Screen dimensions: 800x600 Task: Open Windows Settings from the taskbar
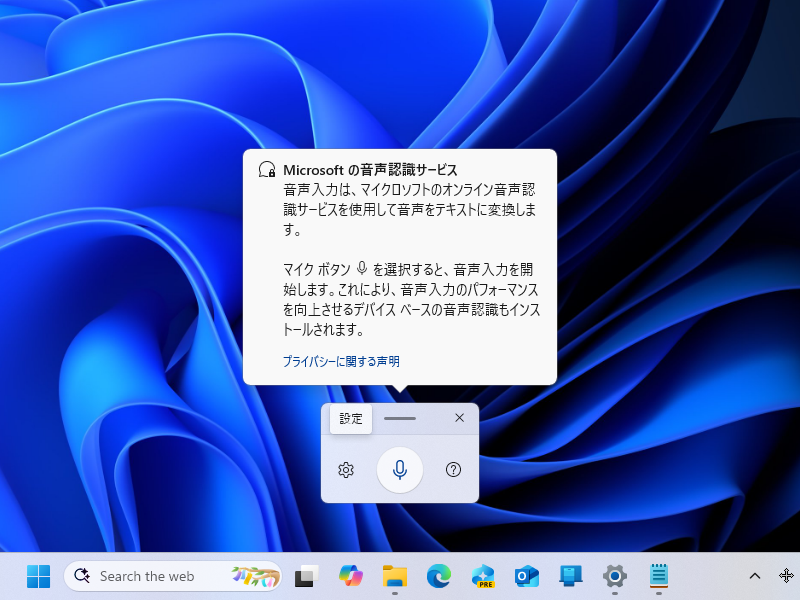click(614, 577)
